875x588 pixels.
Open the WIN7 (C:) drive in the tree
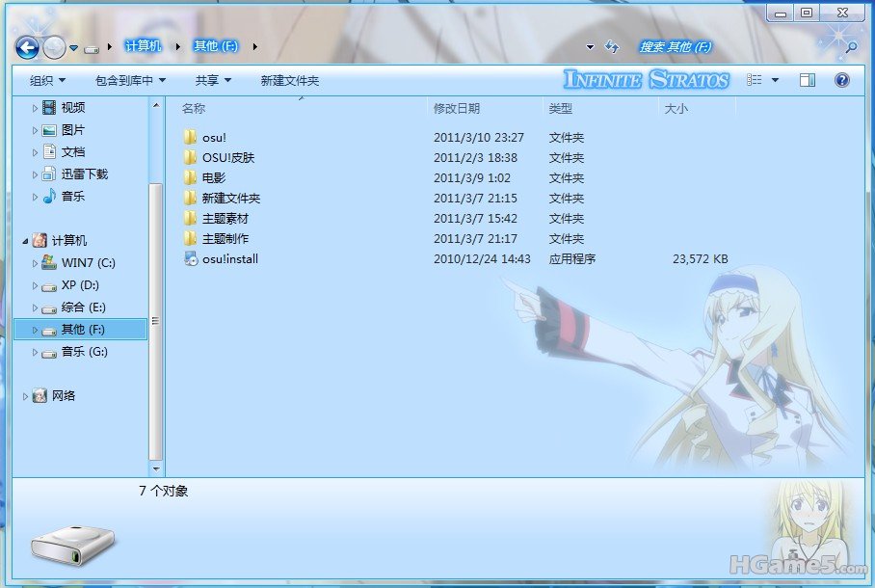click(88, 262)
